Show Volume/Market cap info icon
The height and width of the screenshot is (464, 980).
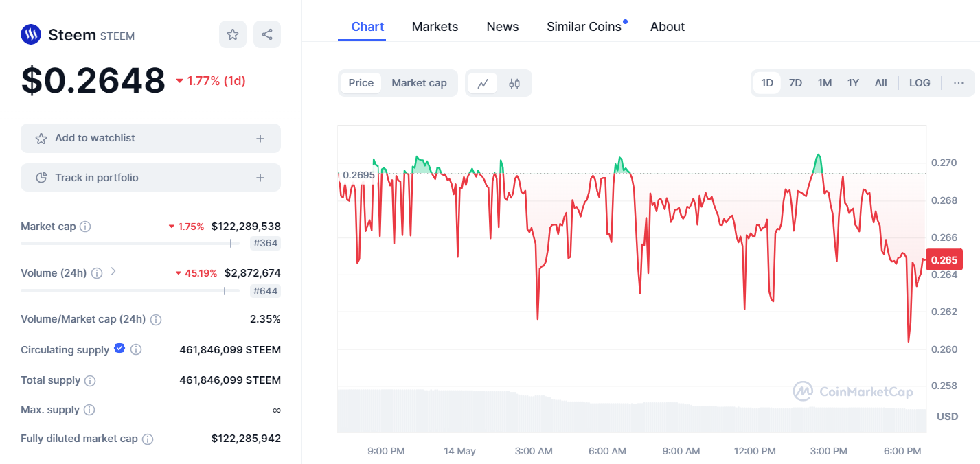pyautogui.click(x=156, y=320)
